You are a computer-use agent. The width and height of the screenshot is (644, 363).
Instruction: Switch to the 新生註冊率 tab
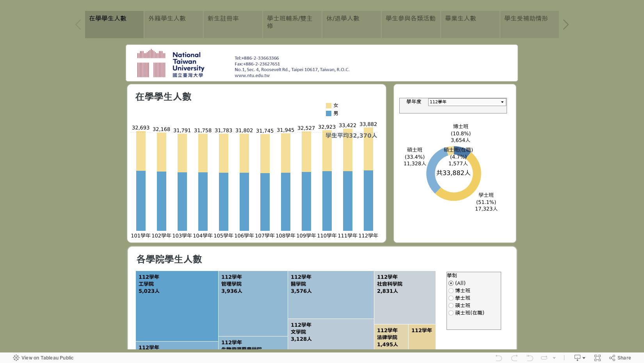click(233, 25)
